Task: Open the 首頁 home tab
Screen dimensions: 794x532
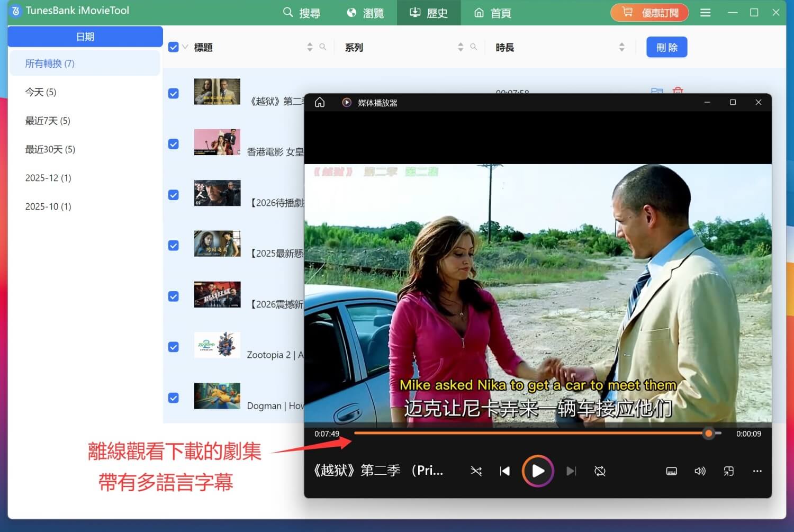Action: point(492,13)
